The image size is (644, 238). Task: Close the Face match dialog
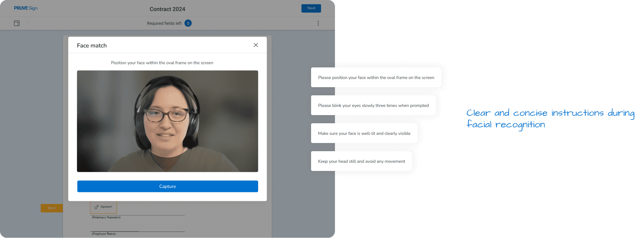[256, 45]
